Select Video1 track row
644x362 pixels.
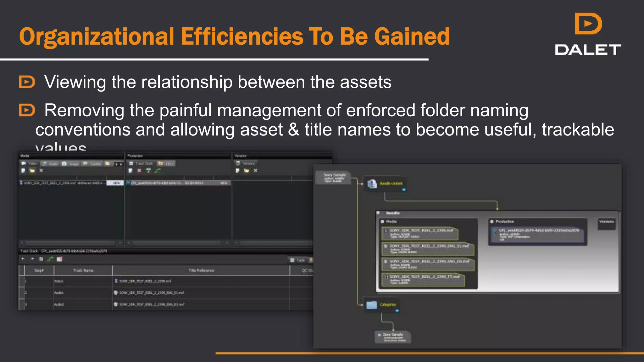coord(166,281)
